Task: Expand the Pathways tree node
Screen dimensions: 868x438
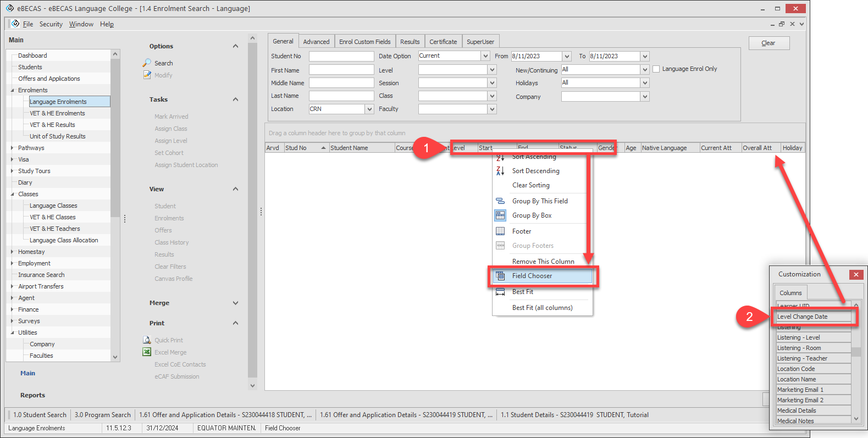Action: 12,148
